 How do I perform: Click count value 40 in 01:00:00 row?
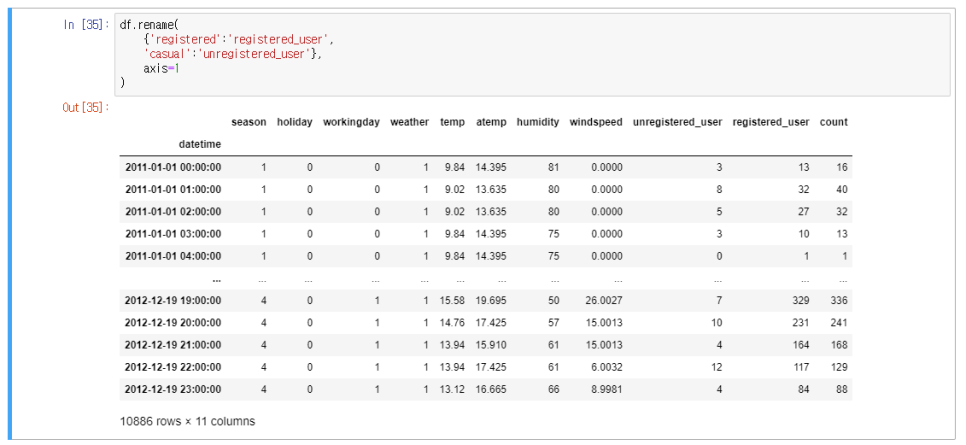point(842,189)
